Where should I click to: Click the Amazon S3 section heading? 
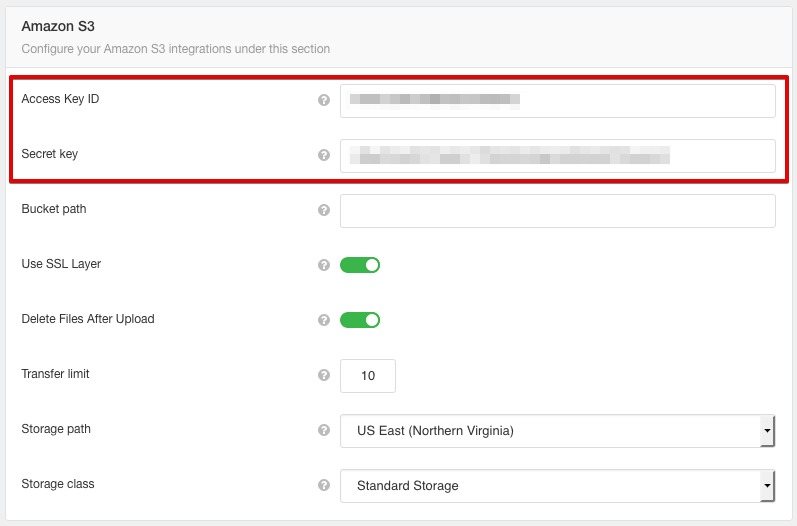tap(58, 26)
